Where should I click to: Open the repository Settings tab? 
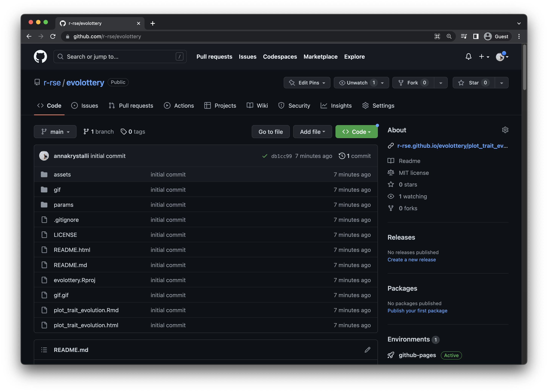pyautogui.click(x=378, y=105)
